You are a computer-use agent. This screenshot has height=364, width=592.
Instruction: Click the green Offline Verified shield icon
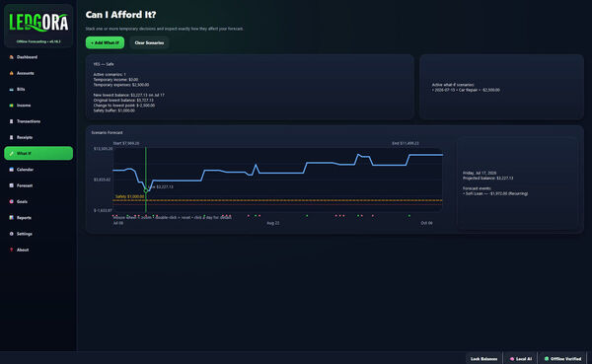pyautogui.click(x=547, y=359)
